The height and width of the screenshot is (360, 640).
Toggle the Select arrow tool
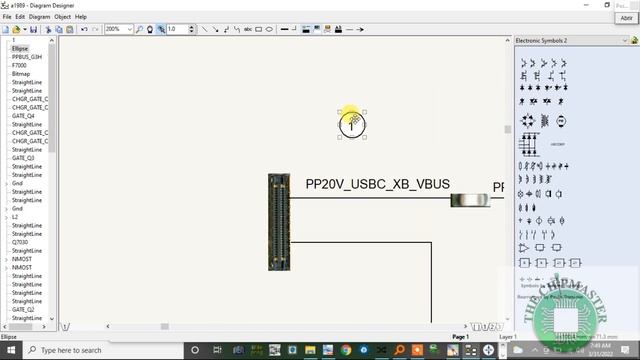tap(161, 29)
